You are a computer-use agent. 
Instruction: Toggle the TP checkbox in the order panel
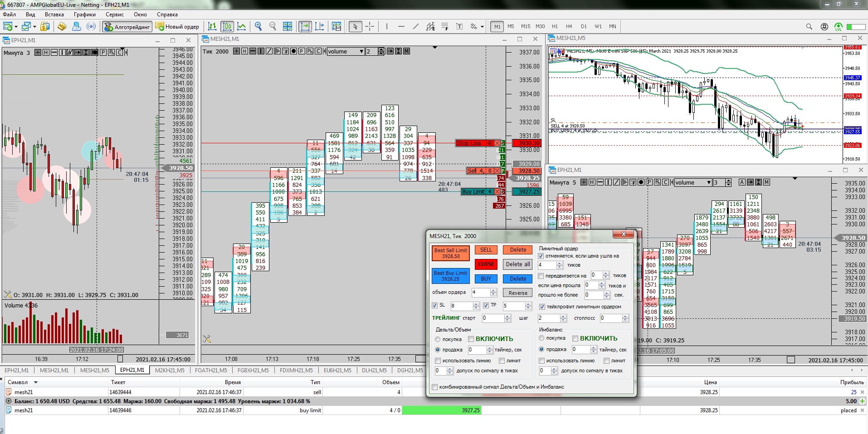pyautogui.click(x=486, y=305)
